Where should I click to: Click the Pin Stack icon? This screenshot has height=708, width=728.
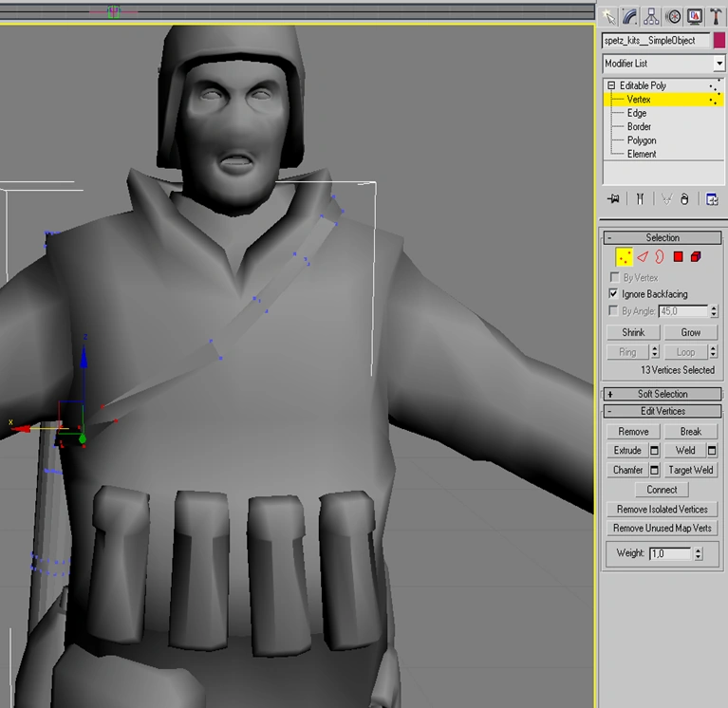pos(613,198)
